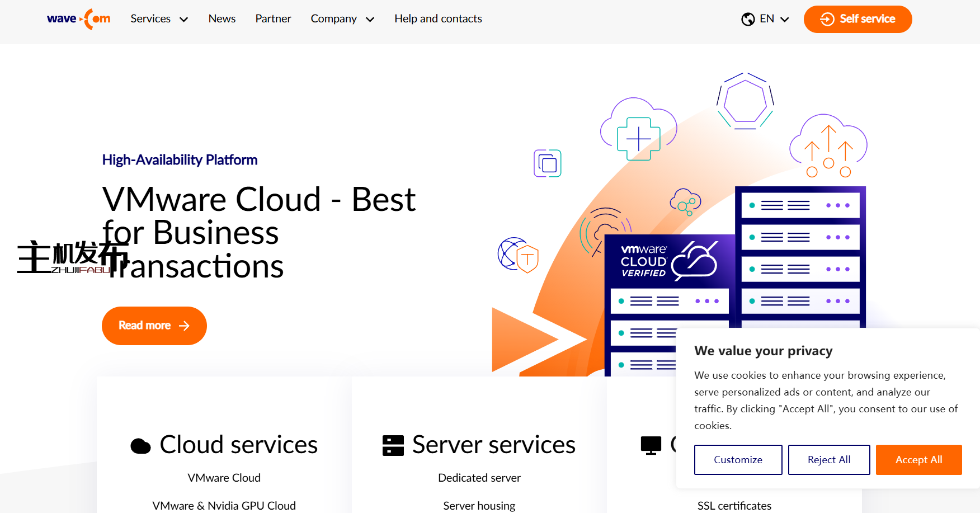Accept all cookies in privacy banner
This screenshot has width=980, height=513.
click(x=918, y=460)
